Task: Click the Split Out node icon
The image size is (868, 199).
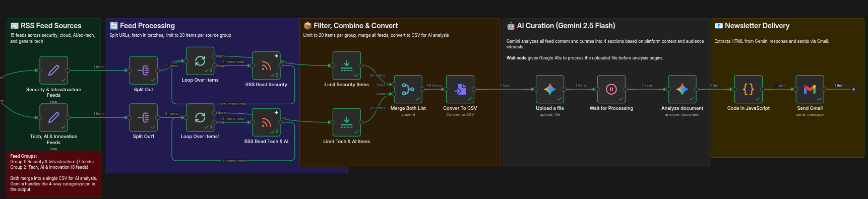Action: [144, 71]
